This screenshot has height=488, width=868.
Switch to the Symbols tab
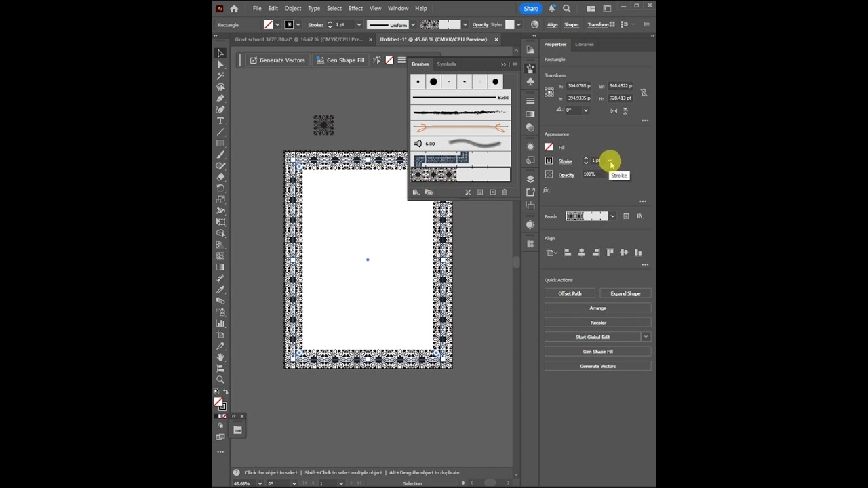(x=446, y=64)
